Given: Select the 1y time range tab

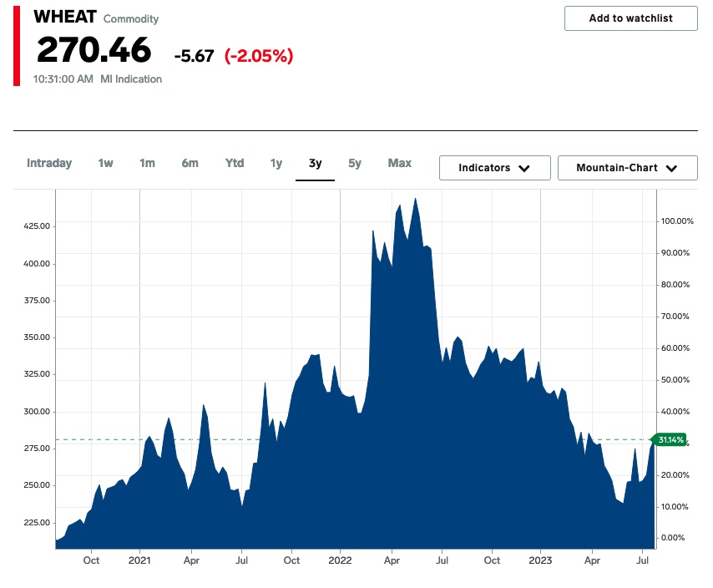Looking at the screenshot, I should point(276,163).
